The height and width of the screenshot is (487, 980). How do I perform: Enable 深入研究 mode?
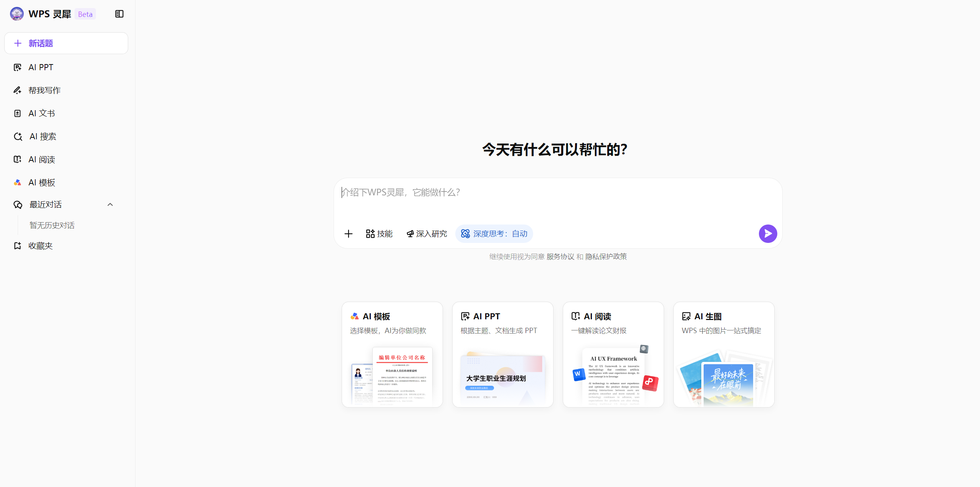click(426, 233)
